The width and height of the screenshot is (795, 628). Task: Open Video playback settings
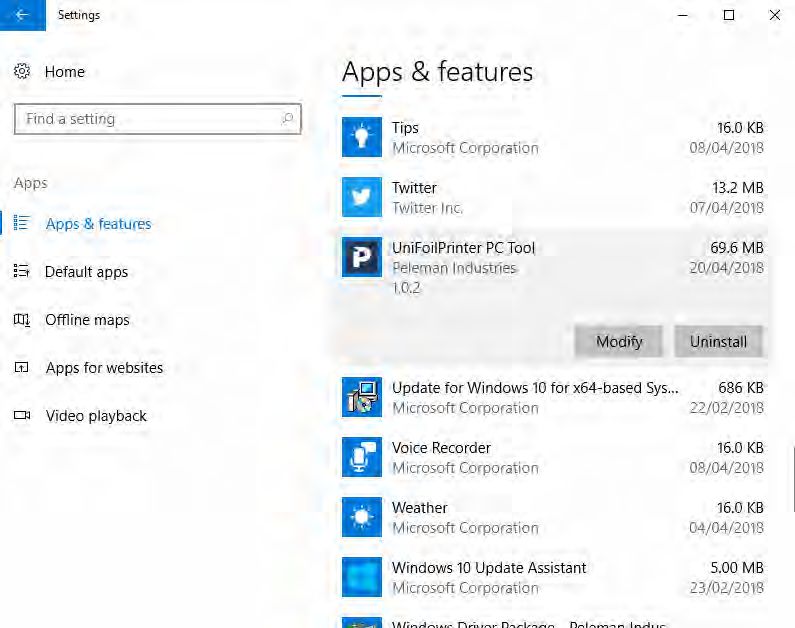(96, 416)
